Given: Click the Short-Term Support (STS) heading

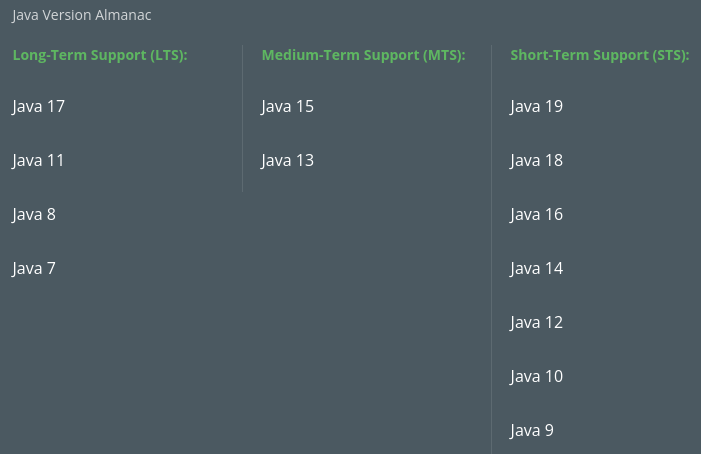Looking at the screenshot, I should coord(599,55).
